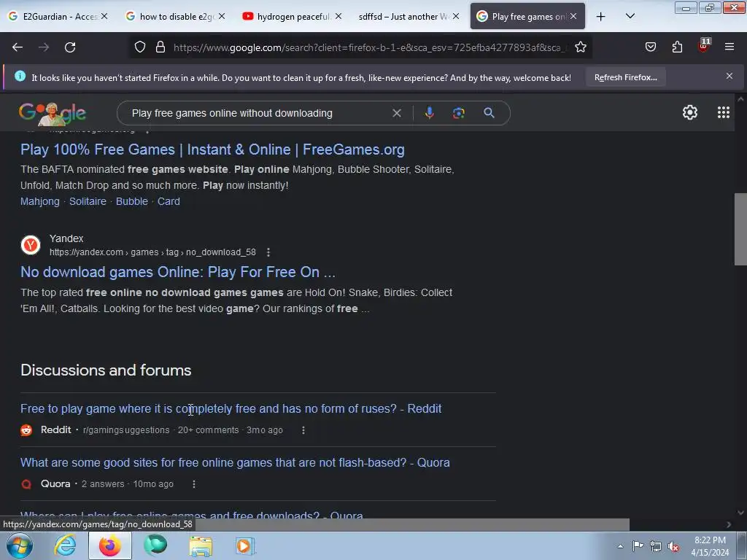747x560 pixels.
Task: Go back to previous page
Action: pos(18,47)
